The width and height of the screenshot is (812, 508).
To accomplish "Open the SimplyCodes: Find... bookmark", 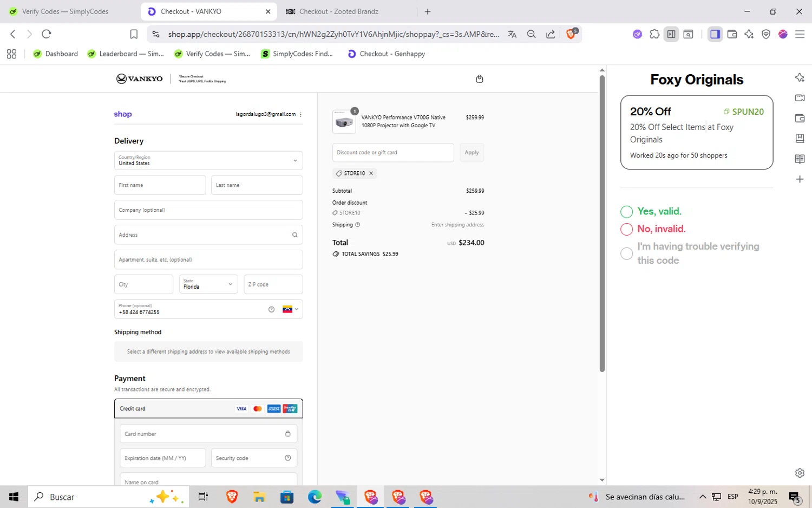I will coord(297,54).
